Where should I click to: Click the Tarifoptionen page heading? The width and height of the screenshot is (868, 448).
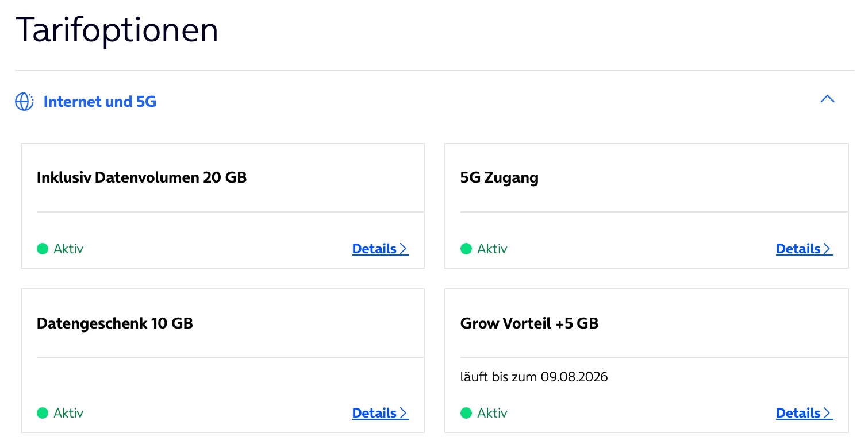117,30
